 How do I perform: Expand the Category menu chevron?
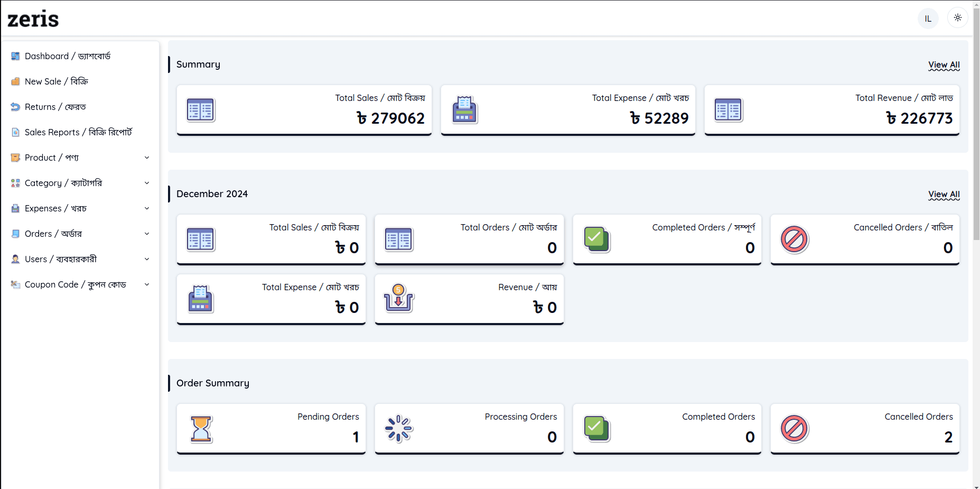coord(147,183)
